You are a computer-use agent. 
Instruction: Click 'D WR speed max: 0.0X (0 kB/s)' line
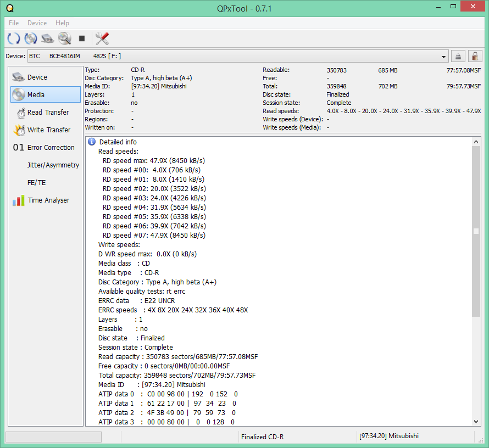[147, 254]
